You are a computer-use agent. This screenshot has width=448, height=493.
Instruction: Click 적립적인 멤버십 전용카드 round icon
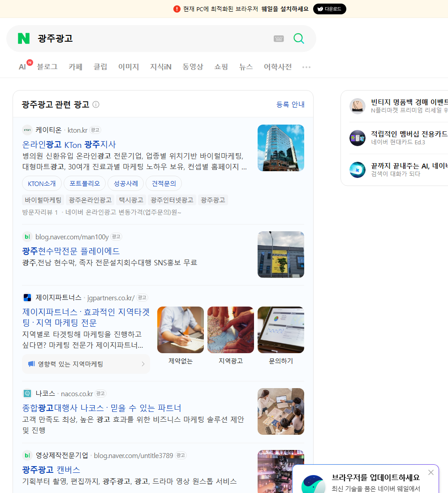point(358,138)
